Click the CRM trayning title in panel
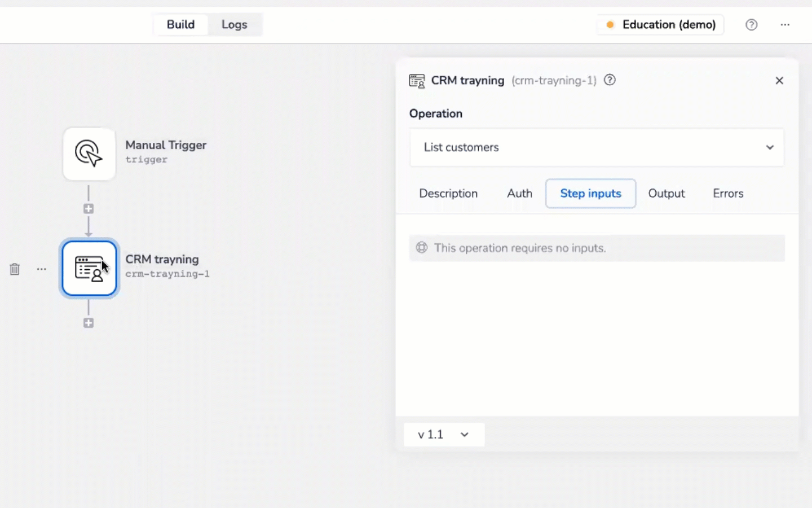 tap(467, 81)
